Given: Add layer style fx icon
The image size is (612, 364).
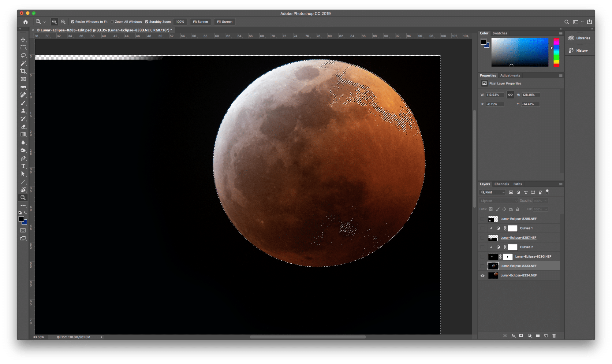Looking at the screenshot, I should click(x=513, y=336).
